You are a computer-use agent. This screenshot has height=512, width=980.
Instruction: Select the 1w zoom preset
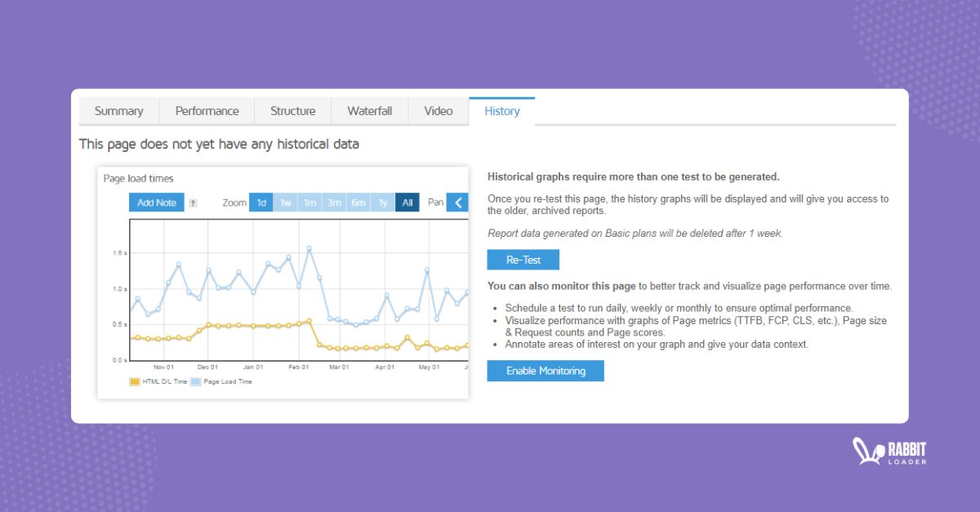pyautogui.click(x=285, y=203)
